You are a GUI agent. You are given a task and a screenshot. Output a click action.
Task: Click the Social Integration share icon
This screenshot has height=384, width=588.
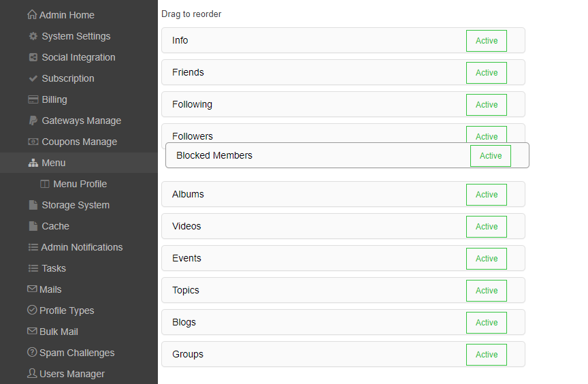33,57
